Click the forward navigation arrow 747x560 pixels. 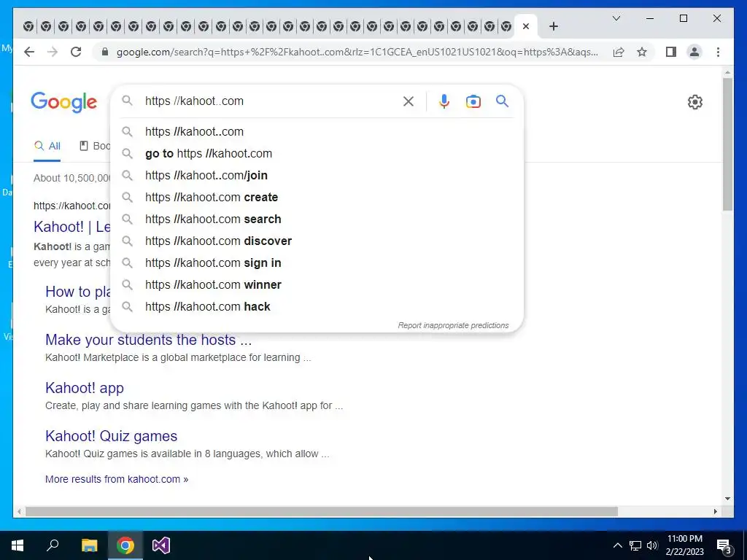(x=53, y=52)
